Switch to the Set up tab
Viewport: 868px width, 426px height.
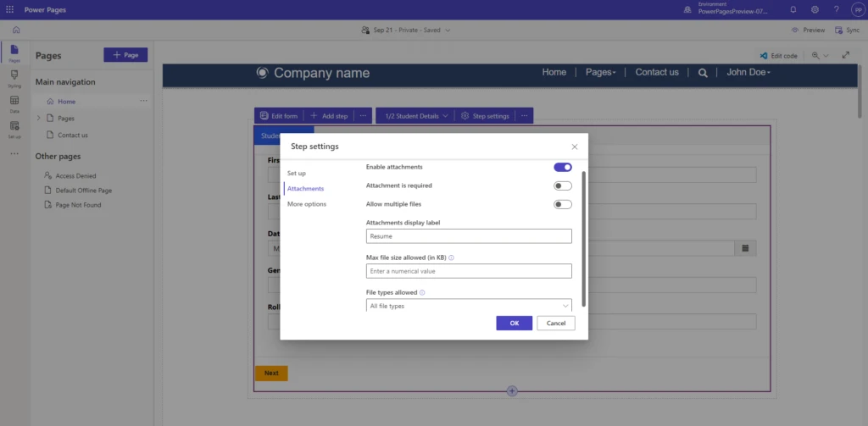(x=297, y=173)
